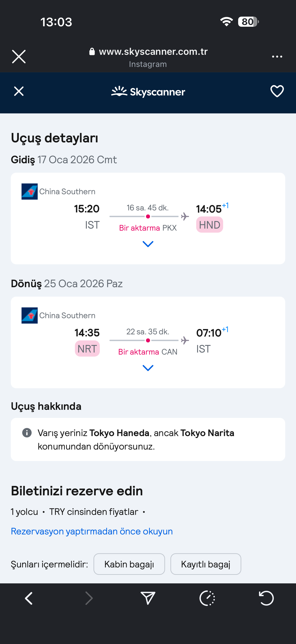296x644 pixels.
Task: Expand the return NRT to IST flight details
Action: point(148,368)
